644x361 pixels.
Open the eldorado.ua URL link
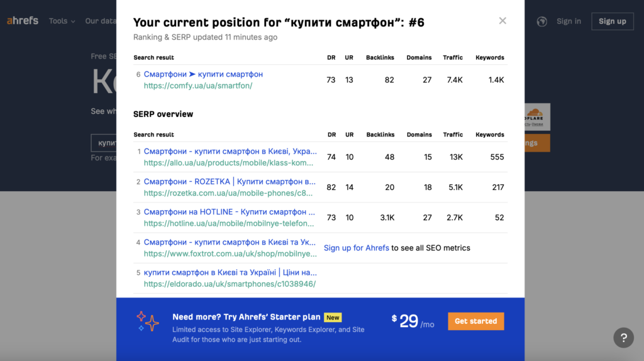(230, 284)
